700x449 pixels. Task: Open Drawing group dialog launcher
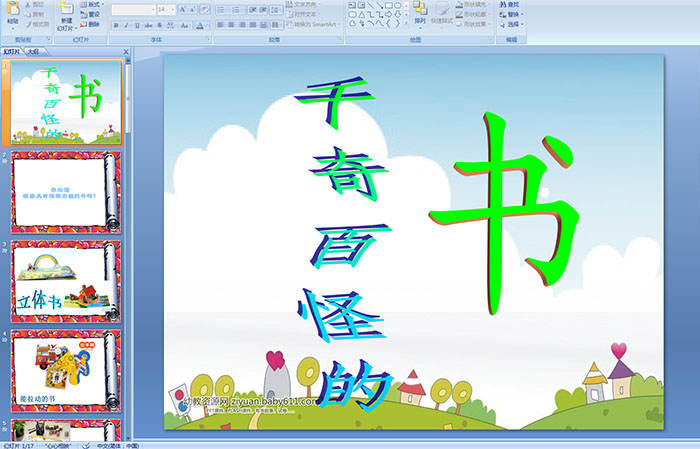[491, 39]
